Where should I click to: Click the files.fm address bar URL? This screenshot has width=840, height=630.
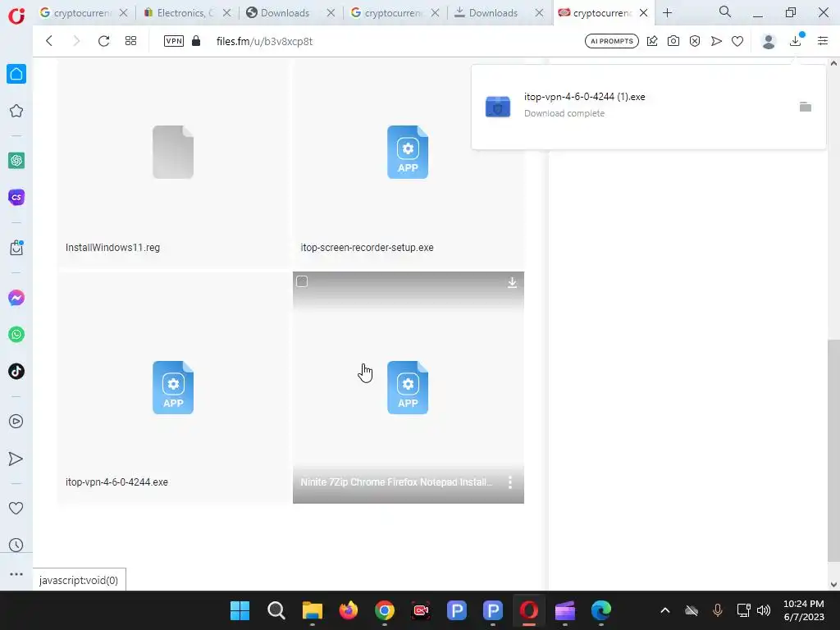tap(264, 41)
